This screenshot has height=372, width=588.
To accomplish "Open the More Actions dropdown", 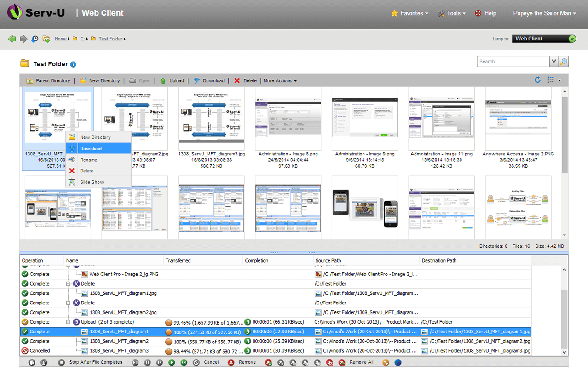I will tap(280, 81).
